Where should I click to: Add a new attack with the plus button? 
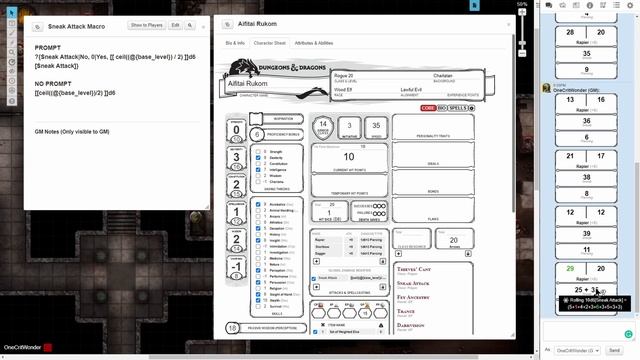tap(316, 261)
